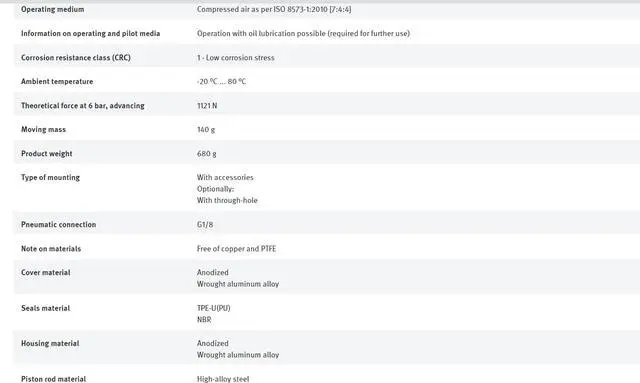Screen dimensions: 640x383
Task: Select the -20 °C to 80 °C value
Action: click(221, 82)
